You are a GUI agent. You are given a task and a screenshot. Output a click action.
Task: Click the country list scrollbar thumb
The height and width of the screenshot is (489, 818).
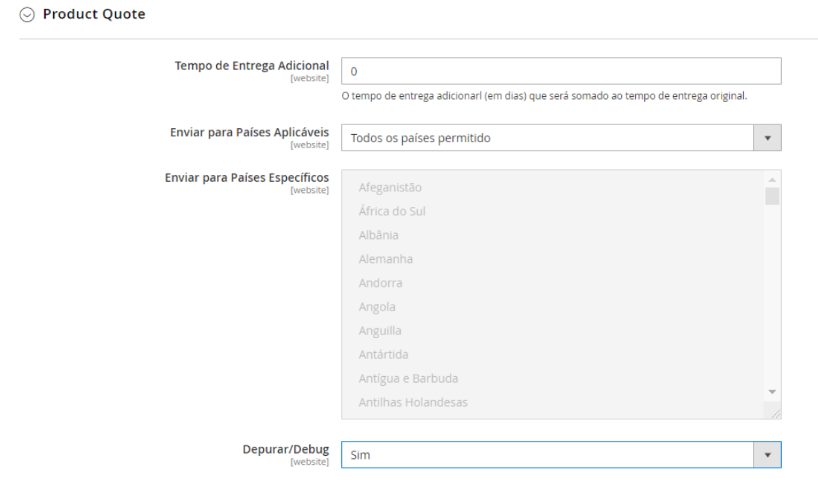771,195
